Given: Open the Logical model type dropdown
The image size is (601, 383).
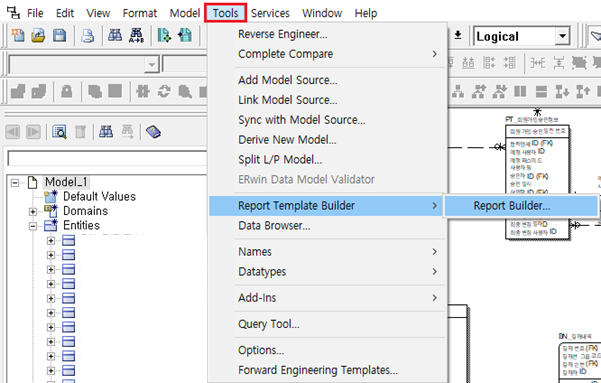Looking at the screenshot, I should pos(562,36).
